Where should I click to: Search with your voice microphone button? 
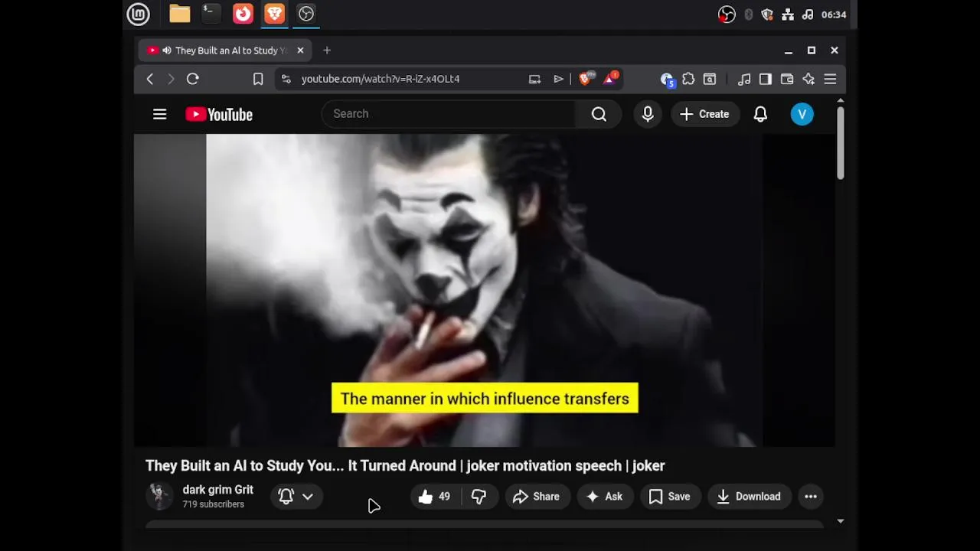point(648,114)
